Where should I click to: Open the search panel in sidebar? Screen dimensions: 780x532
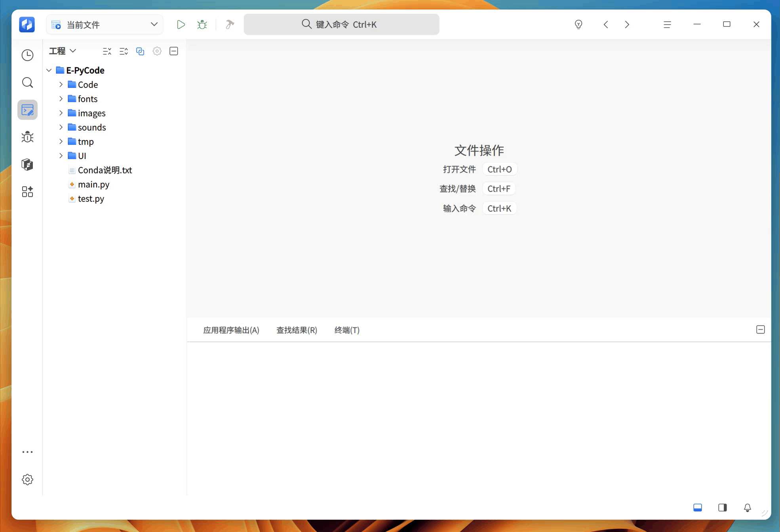pos(27,82)
